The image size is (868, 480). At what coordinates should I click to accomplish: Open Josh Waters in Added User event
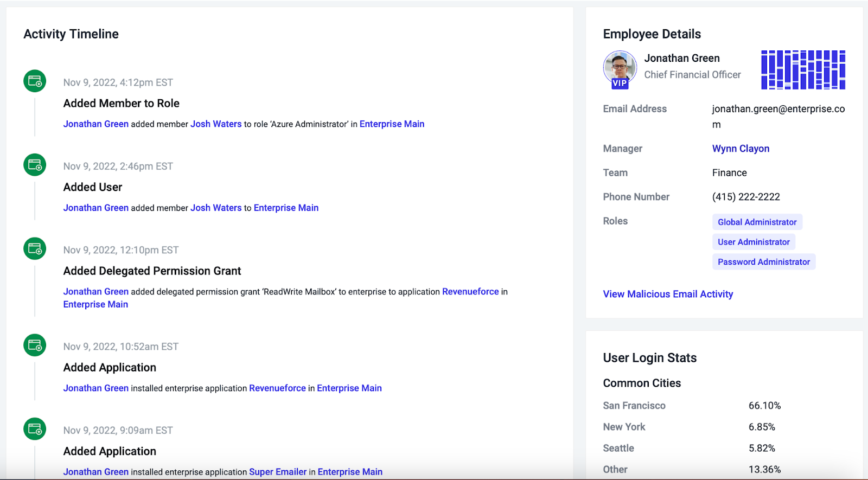[x=216, y=208]
